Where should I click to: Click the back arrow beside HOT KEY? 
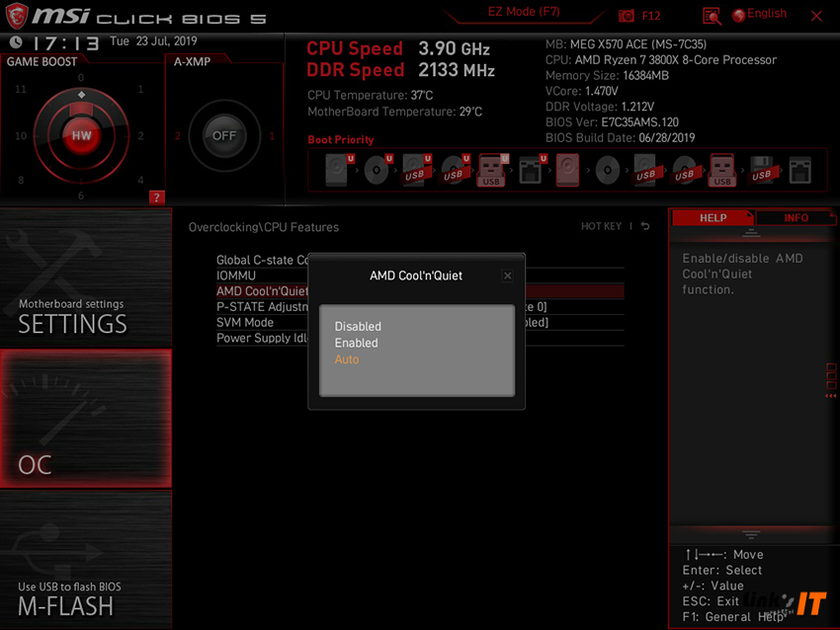645,226
